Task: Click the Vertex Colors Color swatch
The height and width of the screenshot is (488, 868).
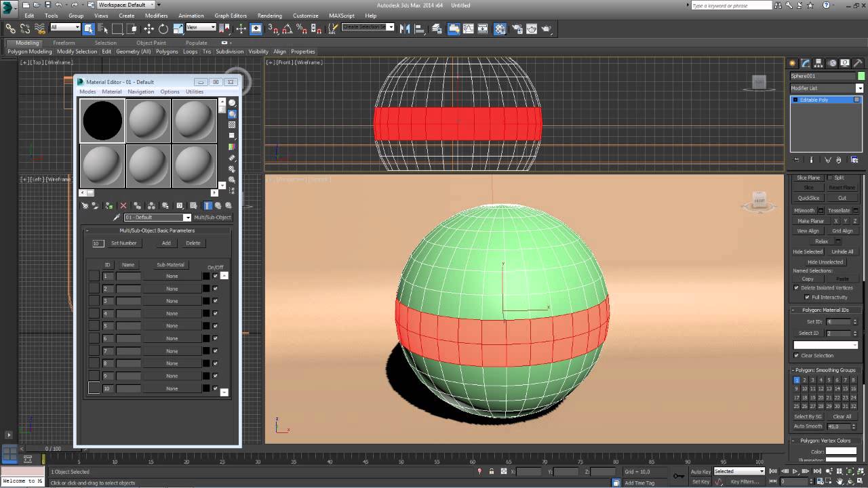Action: [841, 451]
